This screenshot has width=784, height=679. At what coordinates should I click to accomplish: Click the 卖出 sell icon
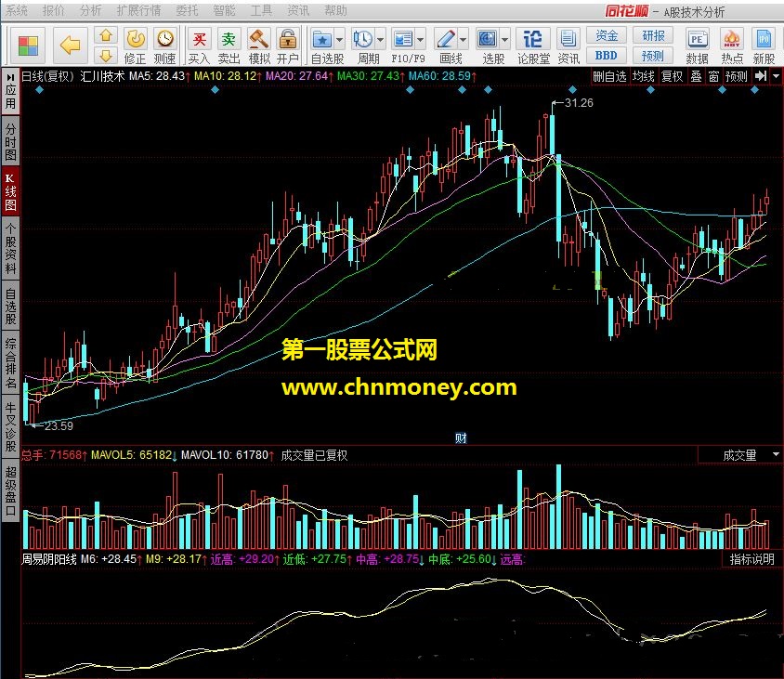click(229, 46)
